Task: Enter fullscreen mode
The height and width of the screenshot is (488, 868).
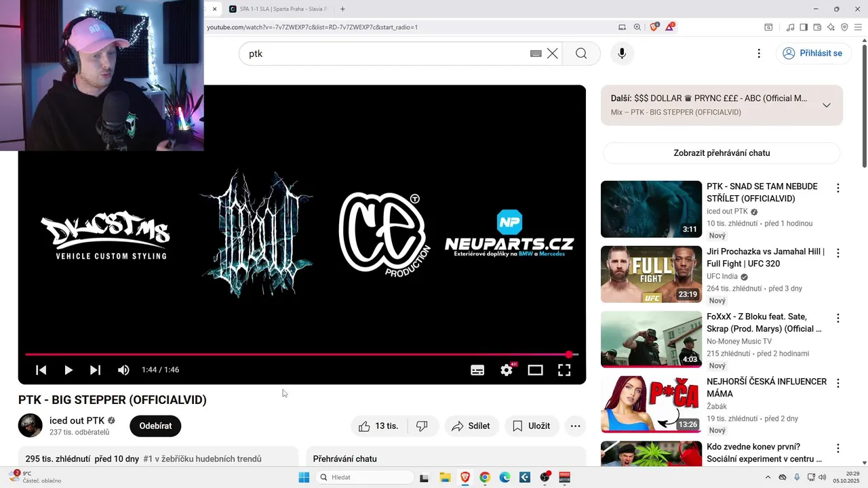Action: [564, 370]
